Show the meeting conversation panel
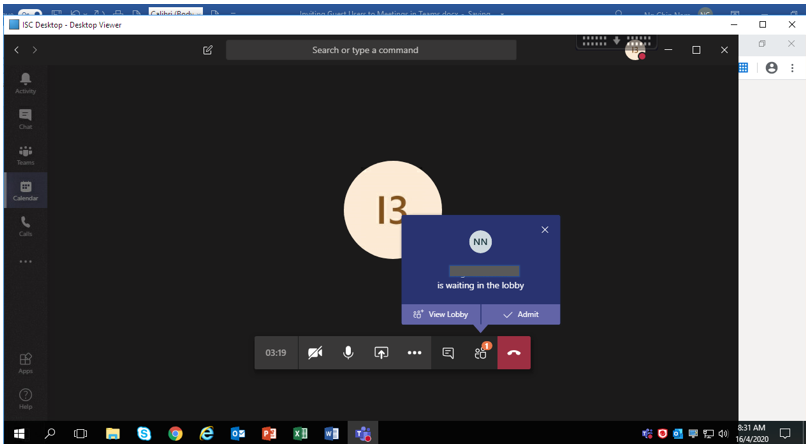 [x=448, y=353]
